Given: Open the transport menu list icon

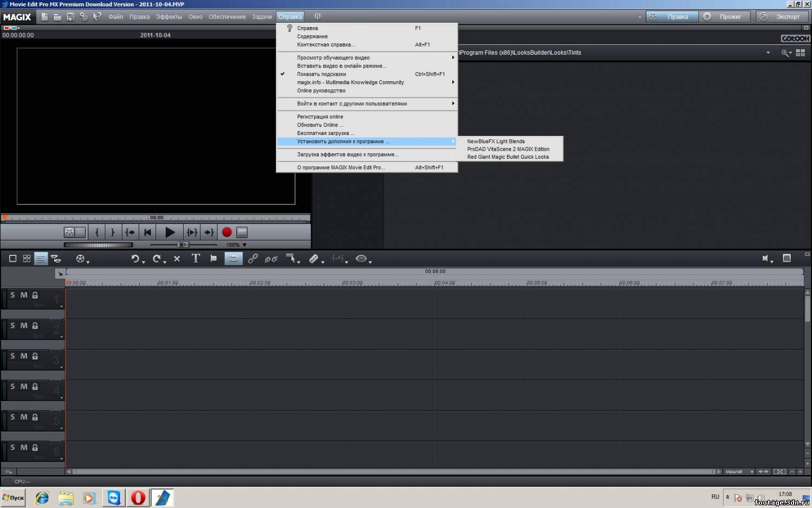Looking at the screenshot, I should 242,232.
